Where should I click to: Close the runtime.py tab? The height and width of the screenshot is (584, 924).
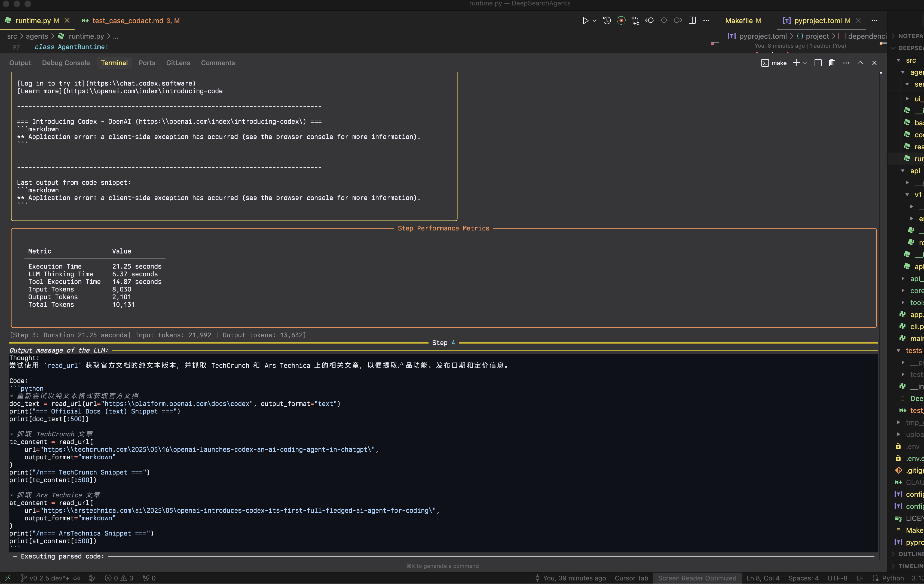click(67, 21)
